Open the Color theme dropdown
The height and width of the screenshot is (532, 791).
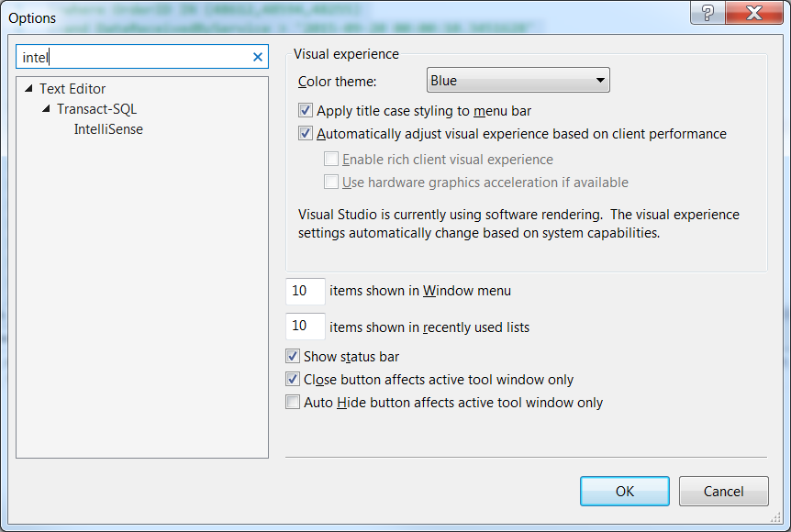point(518,81)
